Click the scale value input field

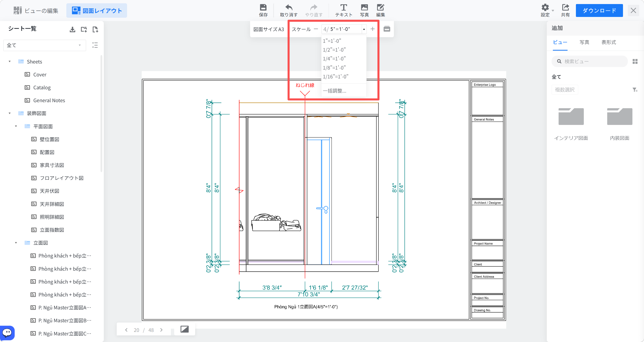coord(341,29)
